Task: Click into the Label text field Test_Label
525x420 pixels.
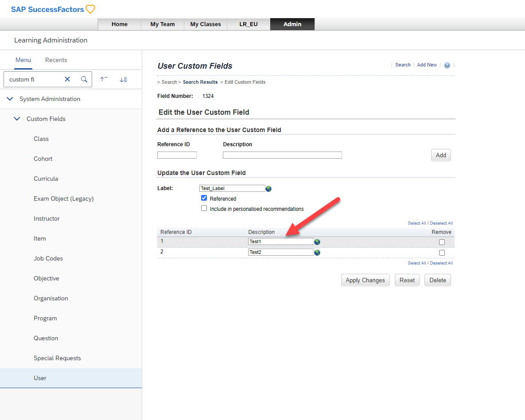Action: [x=232, y=188]
